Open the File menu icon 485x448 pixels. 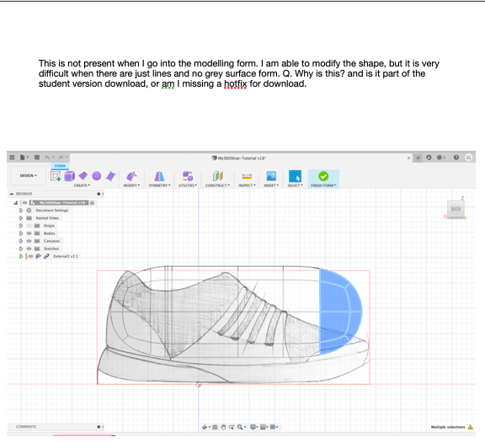[23, 157]
